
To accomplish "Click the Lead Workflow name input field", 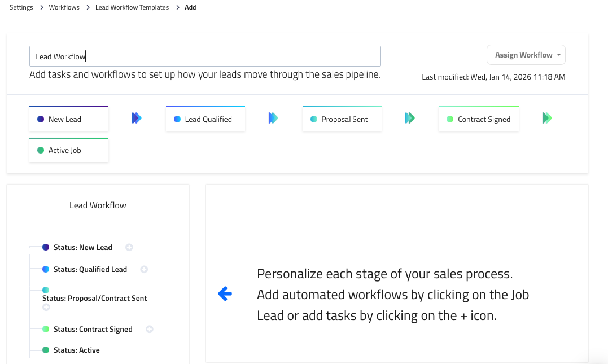I will pos(205,56).
